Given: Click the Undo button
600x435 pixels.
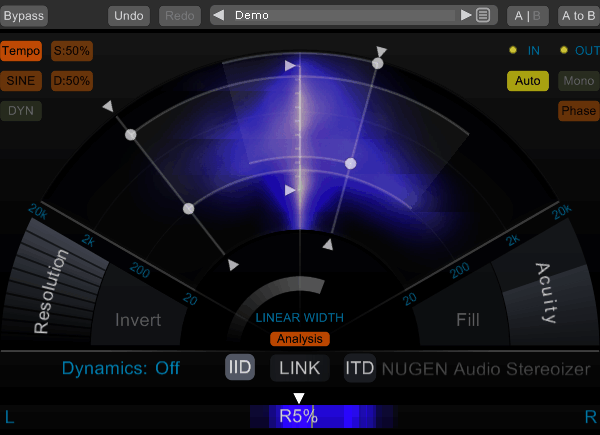Looking at the screenshot, I should pos(129,16).
